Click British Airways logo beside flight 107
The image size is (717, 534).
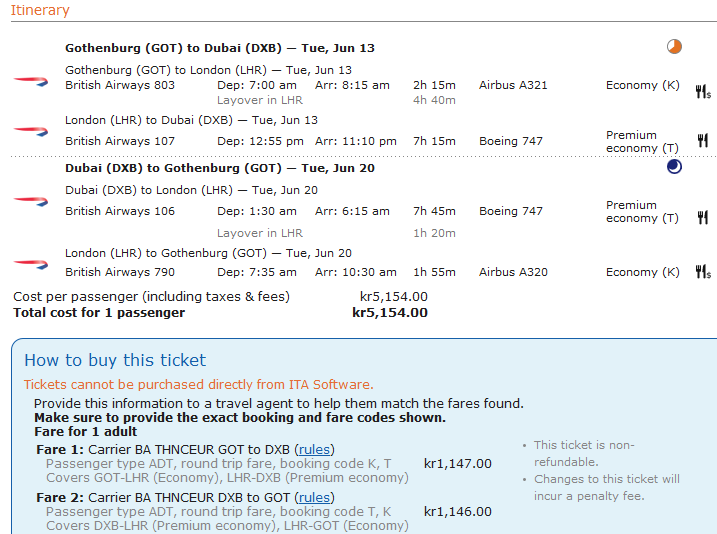[x=31, y=132]
